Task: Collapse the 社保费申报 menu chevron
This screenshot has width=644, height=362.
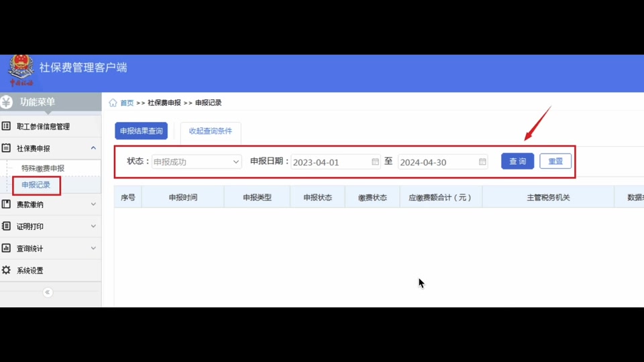Action: click(x=93, y=147)
